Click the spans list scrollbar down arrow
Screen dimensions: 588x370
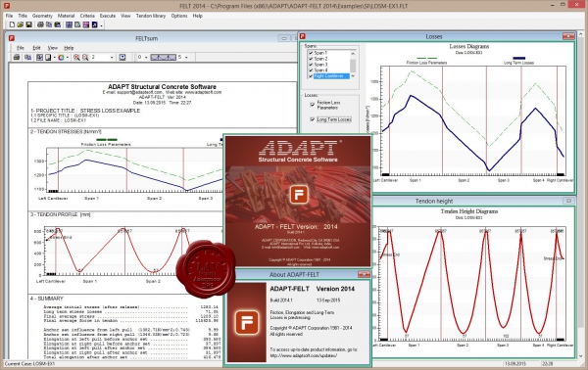(x=353, y=76)
